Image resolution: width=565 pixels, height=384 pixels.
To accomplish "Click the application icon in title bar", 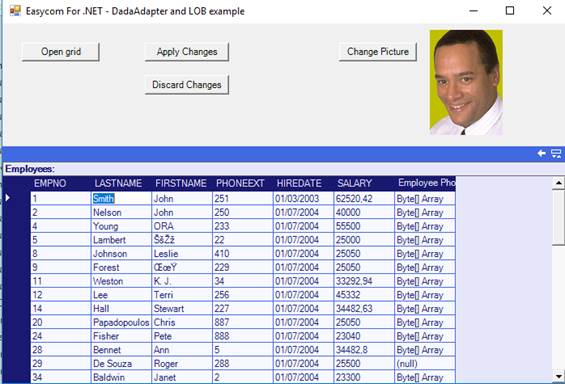I will [x=15, y=11].
